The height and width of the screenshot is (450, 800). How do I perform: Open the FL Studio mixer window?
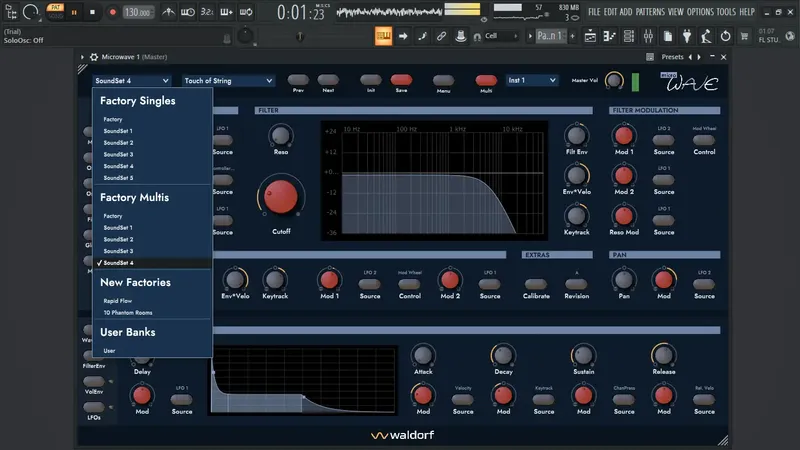(647, 36)
